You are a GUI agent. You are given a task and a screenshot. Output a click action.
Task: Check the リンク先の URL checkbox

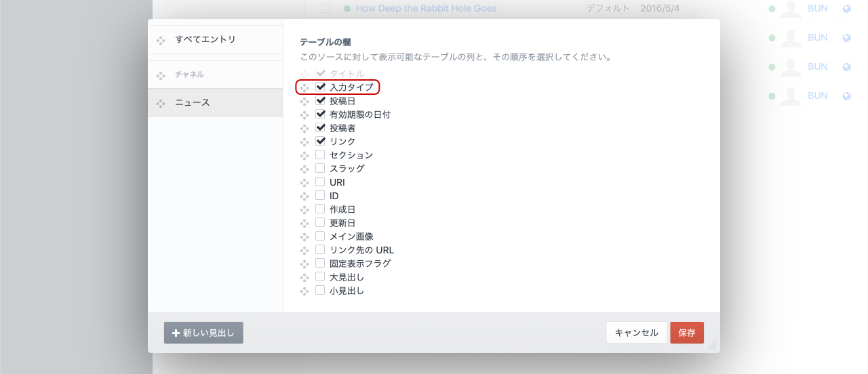pos(320,249)
